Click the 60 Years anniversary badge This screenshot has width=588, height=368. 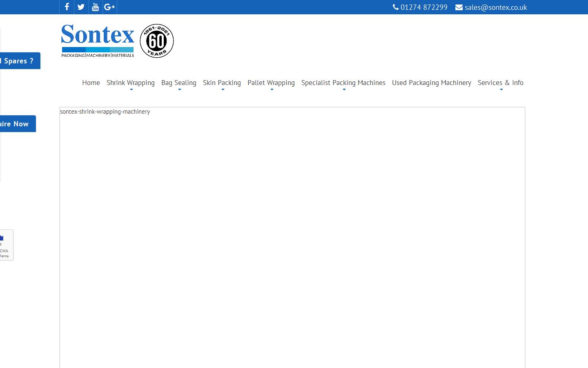pos(156,41)
